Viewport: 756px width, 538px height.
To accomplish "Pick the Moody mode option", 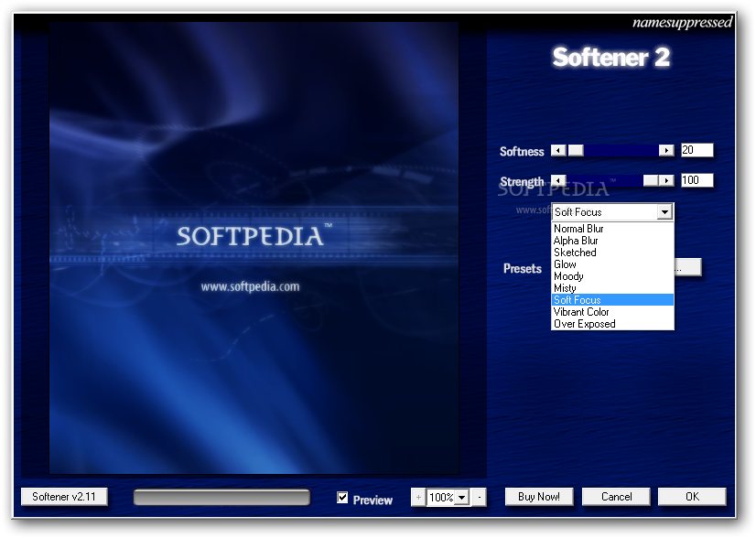I will click(x=612, y=276).
